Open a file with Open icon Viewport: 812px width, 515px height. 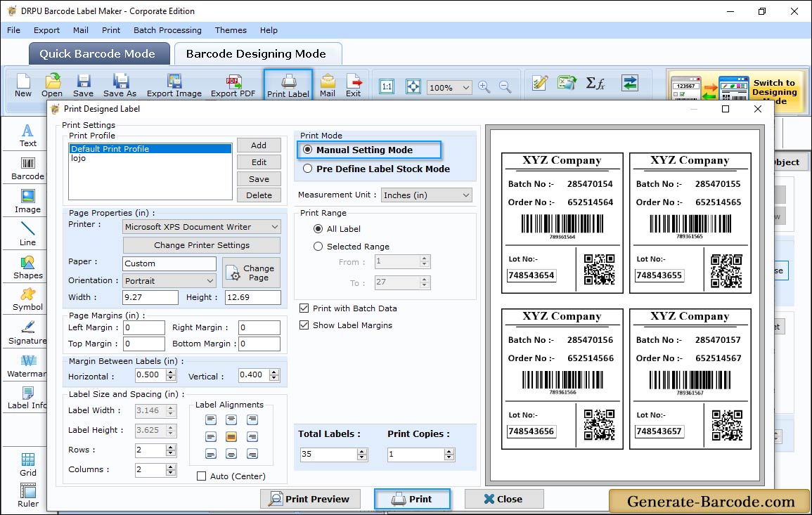[52, 86]
